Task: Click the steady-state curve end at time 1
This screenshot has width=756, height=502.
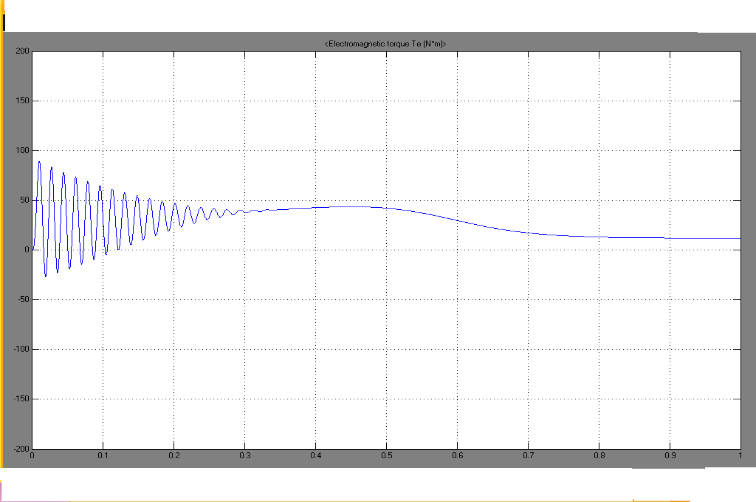Action: tap(738, 238)
